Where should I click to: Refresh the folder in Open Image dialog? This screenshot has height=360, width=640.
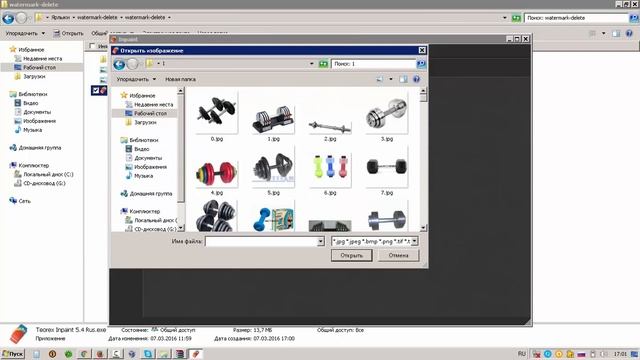323,64
